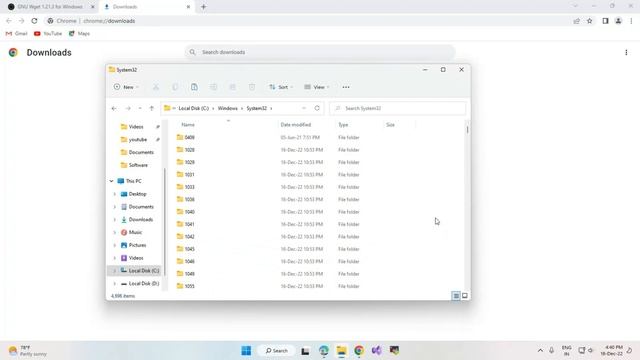640x360 pixels.
Task: Click Windows in the address breadcrumb
Action: tap(227, 108)
